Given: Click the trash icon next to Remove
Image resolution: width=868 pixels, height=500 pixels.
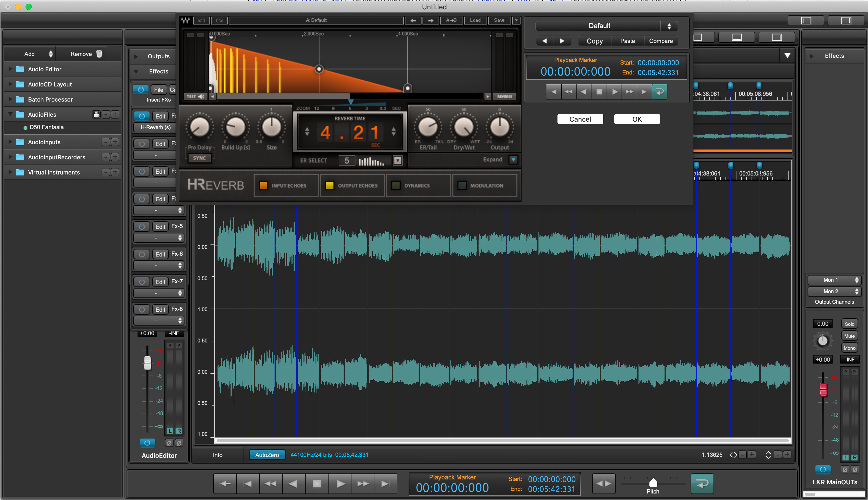Looking at the screenshot, I should [99, 54].
